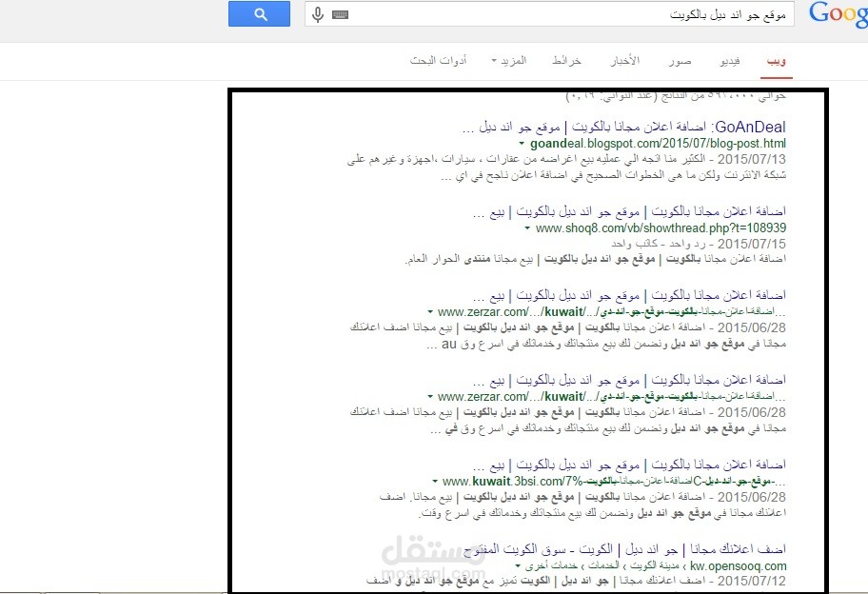Viewport: 868px width, 594px height.
Task: Expand arrow beside second zerzar.com URL
Action: tap(430, 397)
